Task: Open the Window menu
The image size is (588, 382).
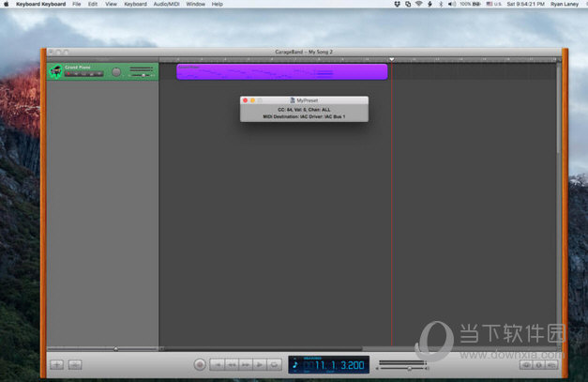Action: pyautogui.click(x=195, y=4)
